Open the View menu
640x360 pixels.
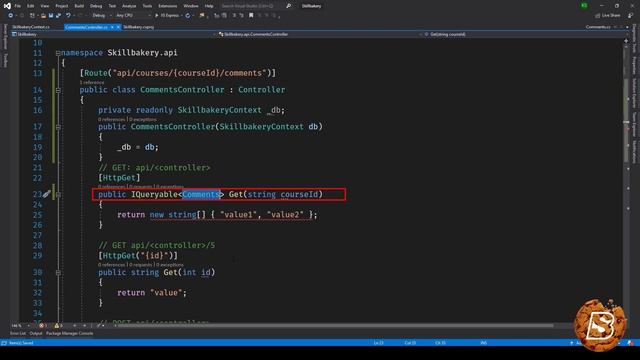click(x=45, y=6)
